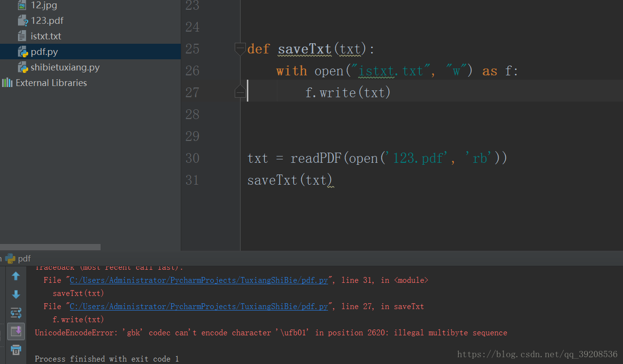This screenshot has width=623, height=364.
Task: Click the External Libraries bar-chart icon
Action: (7, 83)
